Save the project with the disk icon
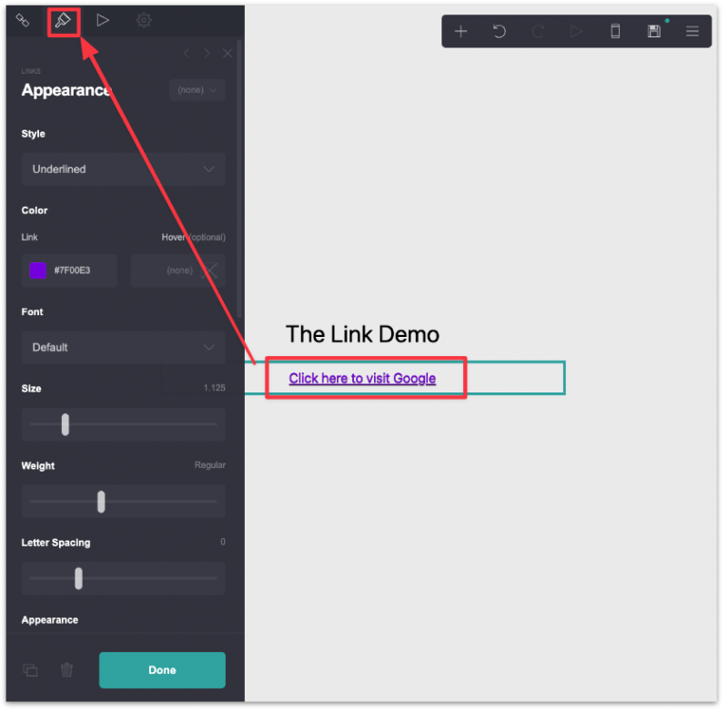The height and width of the screenshot is (713, 728). click(x=653, y=30)
